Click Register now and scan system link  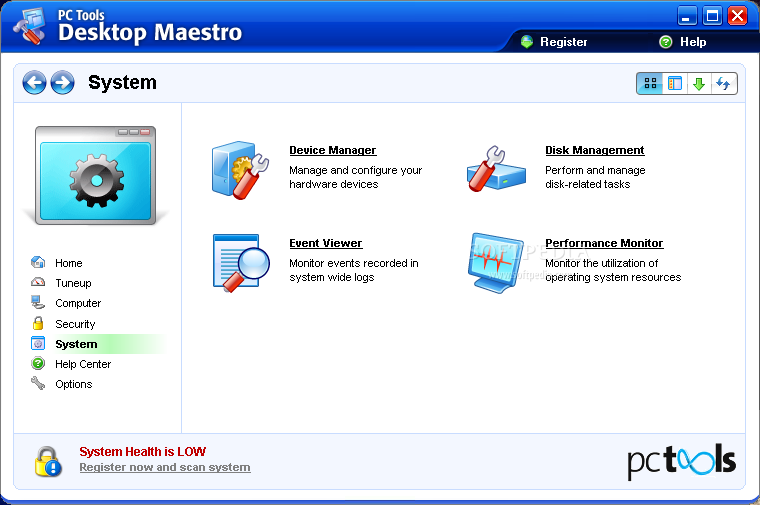coord(165,467)
